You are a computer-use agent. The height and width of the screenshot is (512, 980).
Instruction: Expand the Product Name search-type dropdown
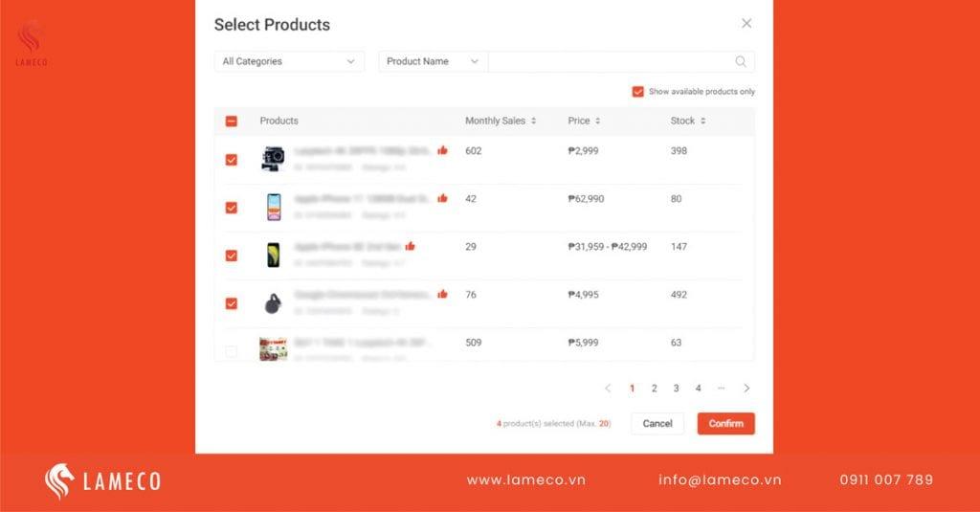tap(433, 61)
